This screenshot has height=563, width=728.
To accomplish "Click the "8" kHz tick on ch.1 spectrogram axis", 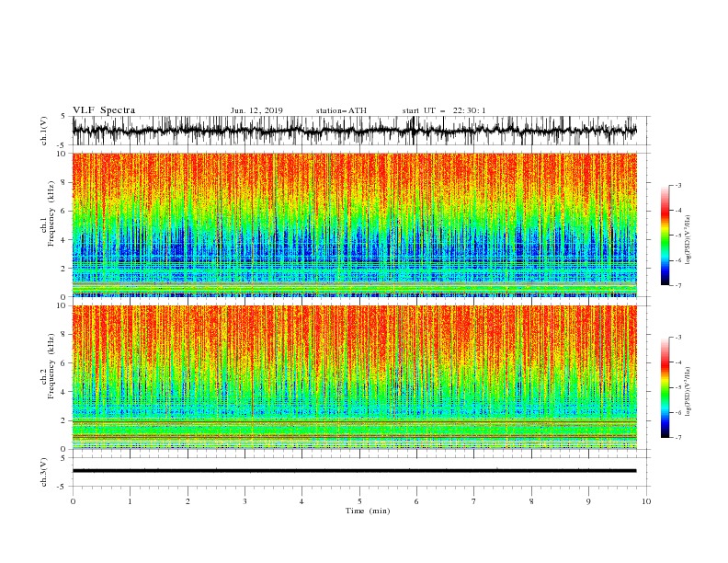I will pos(63,182).
